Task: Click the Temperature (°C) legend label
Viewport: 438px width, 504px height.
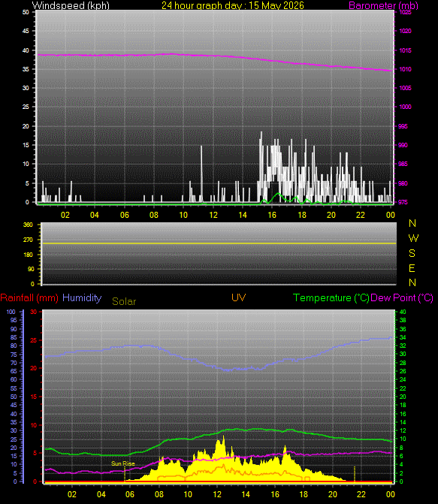Action: pyautogui.click(x=331, y=298)
